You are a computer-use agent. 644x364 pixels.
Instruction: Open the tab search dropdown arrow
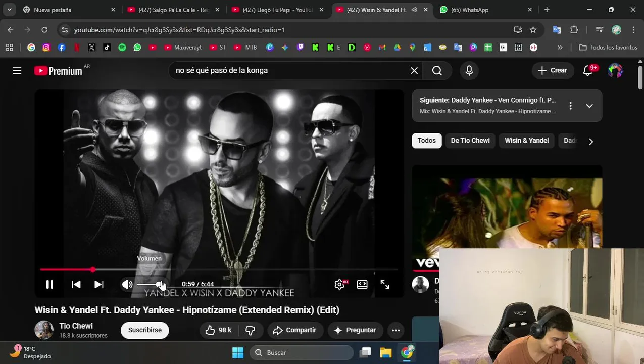pyautogui.click(x=9, y=10)
